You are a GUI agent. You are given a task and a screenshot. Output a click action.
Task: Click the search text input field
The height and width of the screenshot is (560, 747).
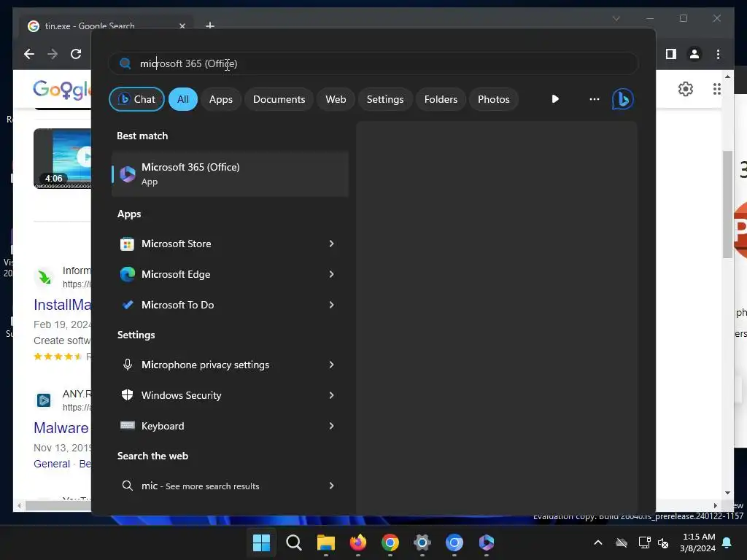373,63
